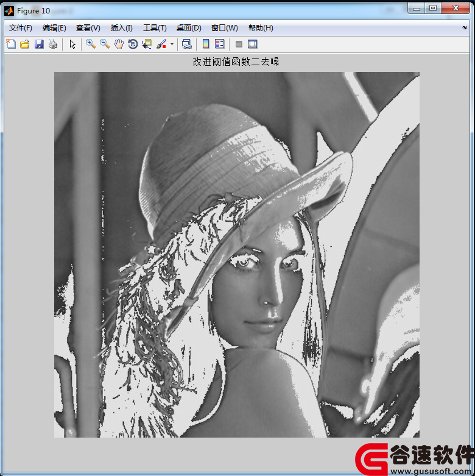This screenshot has height=476, width=475.
Task: Show plot tools and dock figure icon
Action: (x=252, y=44)
